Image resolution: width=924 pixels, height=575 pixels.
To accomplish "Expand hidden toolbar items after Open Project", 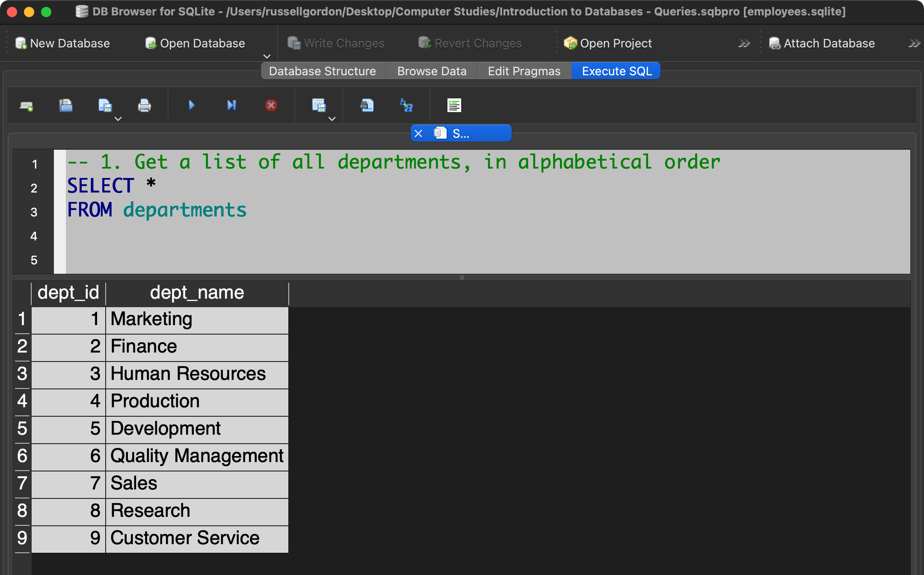I will (744, 43).
